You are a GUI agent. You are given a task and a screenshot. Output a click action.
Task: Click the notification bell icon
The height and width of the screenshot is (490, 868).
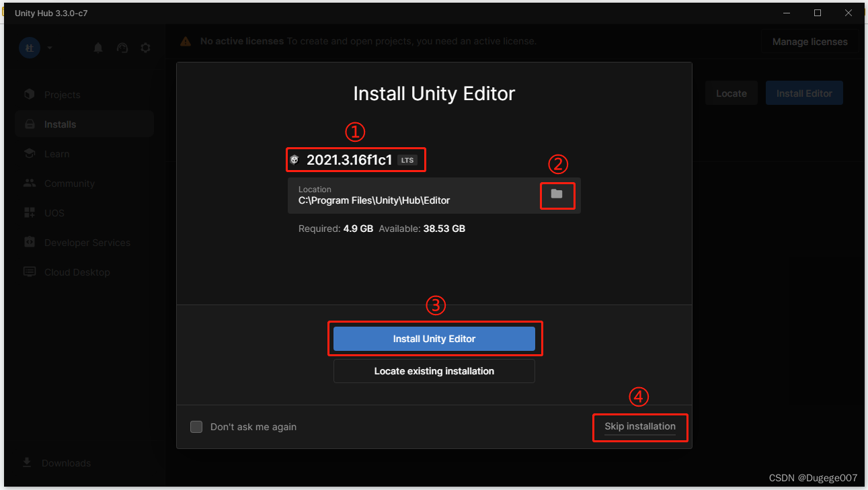[98, 48]
